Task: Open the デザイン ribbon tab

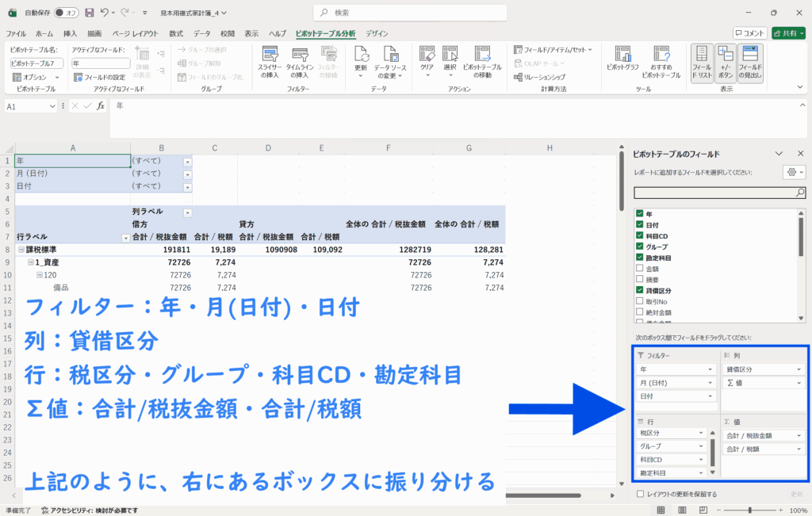Action: tap(377, 33)
